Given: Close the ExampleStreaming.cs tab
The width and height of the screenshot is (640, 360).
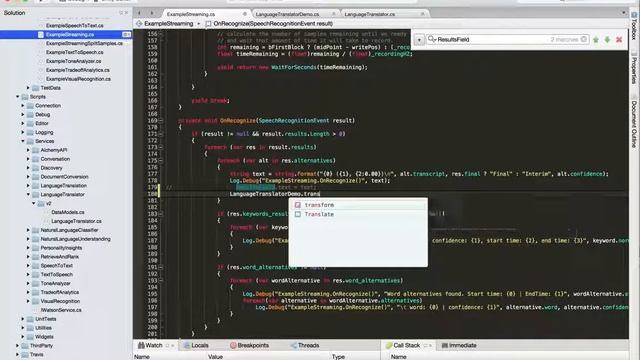Looking at the screenshot, I should tap(245, 14).
